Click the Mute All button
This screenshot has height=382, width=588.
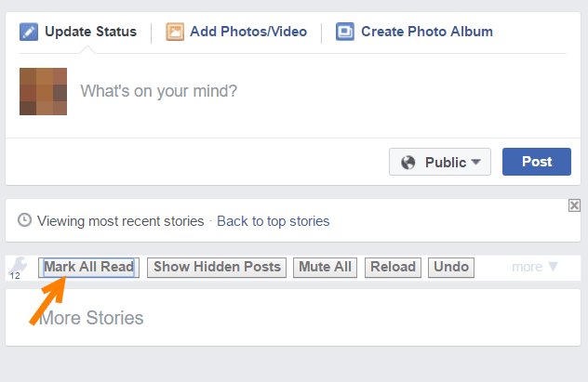point(325,268)
